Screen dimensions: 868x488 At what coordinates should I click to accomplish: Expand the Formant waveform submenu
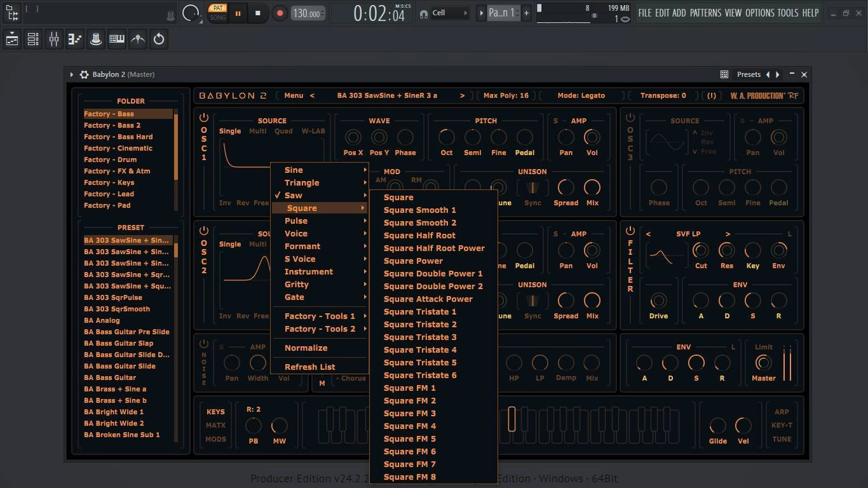(320, 246)
